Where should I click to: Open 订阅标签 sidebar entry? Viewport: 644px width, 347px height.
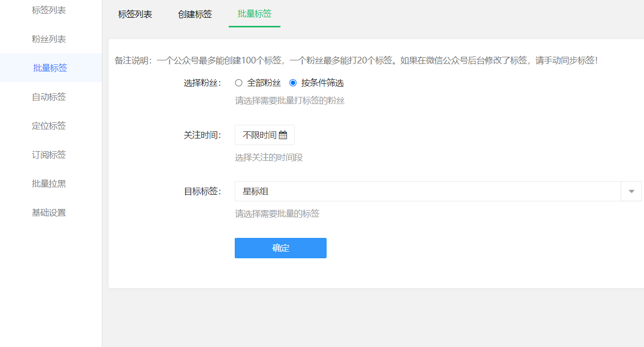coord(49,155)
